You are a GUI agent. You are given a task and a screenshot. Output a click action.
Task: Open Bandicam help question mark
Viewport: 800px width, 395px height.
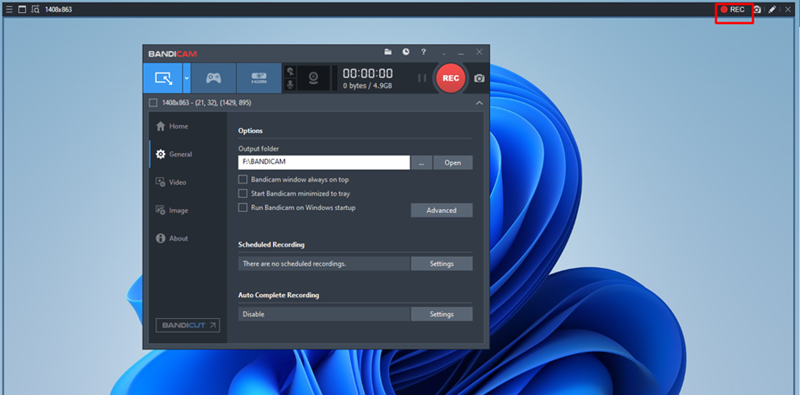(423, 52)
